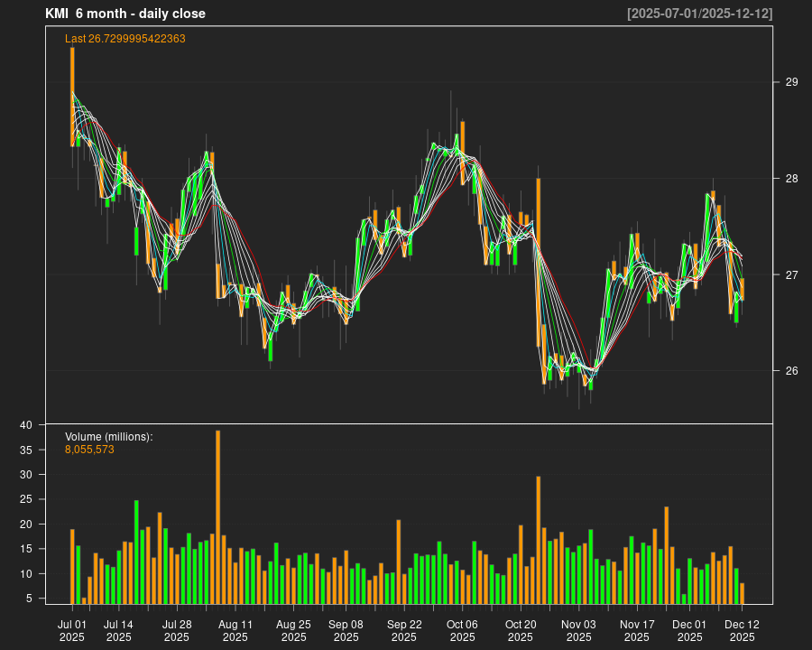Viewport: 812px width, 650px height.
Task: Select the Aug 11 2025 date marker
Action: (235, 630)
